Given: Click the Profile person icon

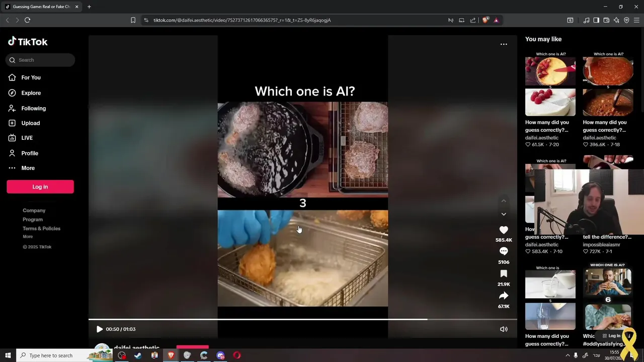Looking at the screenshot, I should (x=12, y=153).
